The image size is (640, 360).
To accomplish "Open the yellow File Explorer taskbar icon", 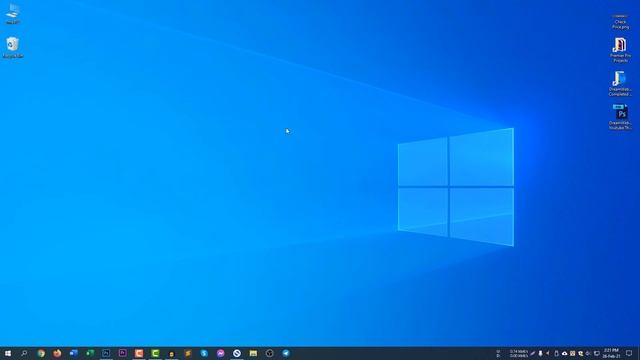I will pyautogui.click(x=253, y=353).
